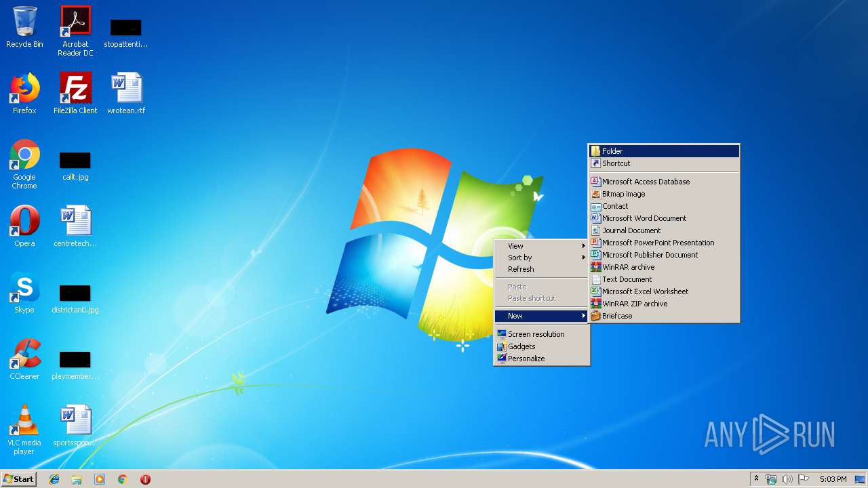Expand the New submenu entry

coord(541,316)
